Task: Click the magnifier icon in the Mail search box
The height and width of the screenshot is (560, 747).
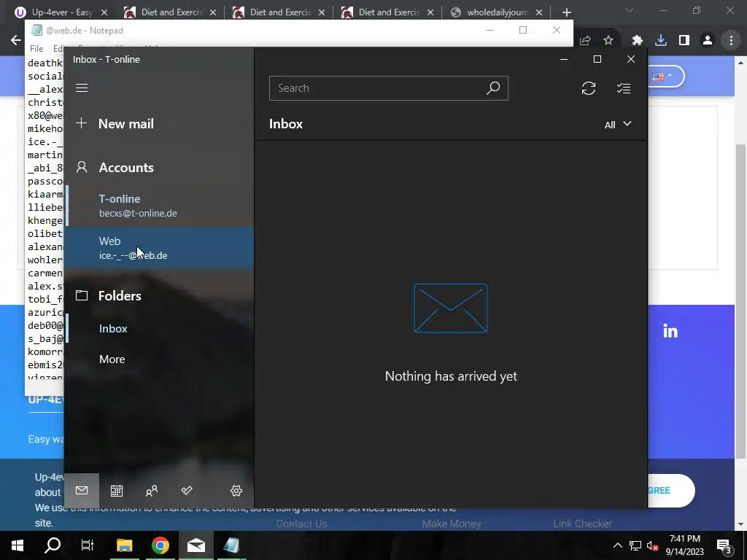Action: tap(493, 88)
